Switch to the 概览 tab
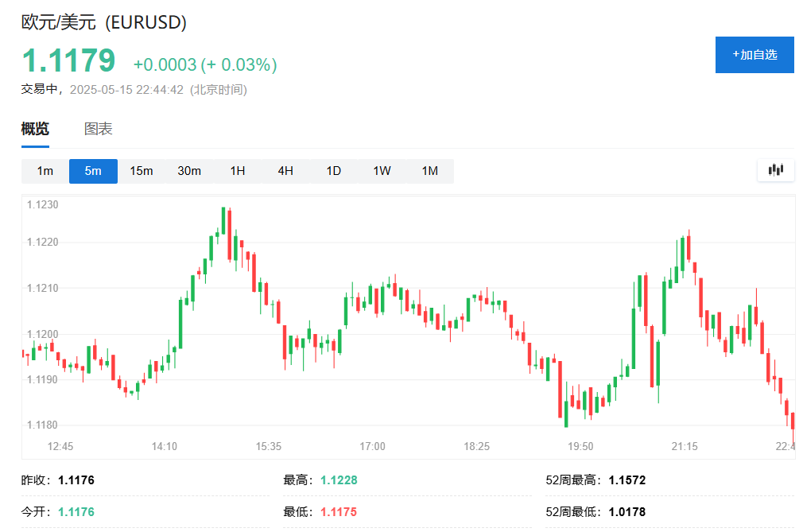 point(35,129)
